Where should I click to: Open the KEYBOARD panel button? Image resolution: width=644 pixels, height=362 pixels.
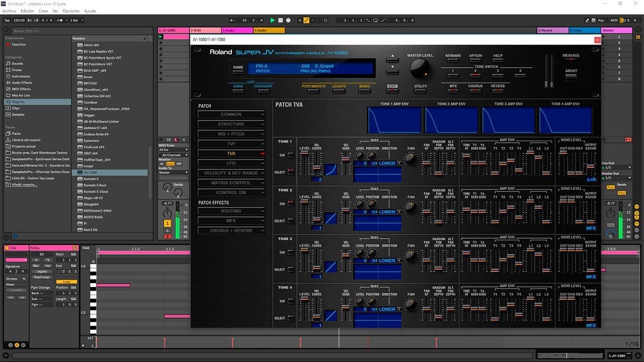(453, 61)
